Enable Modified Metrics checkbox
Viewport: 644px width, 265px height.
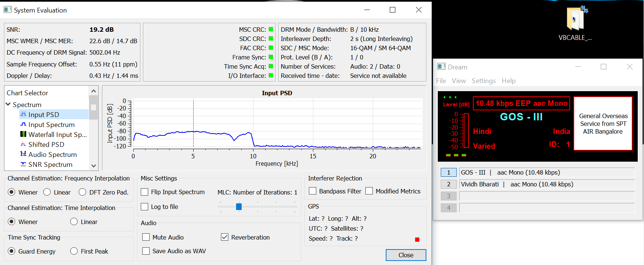click(x=369, y=191)
